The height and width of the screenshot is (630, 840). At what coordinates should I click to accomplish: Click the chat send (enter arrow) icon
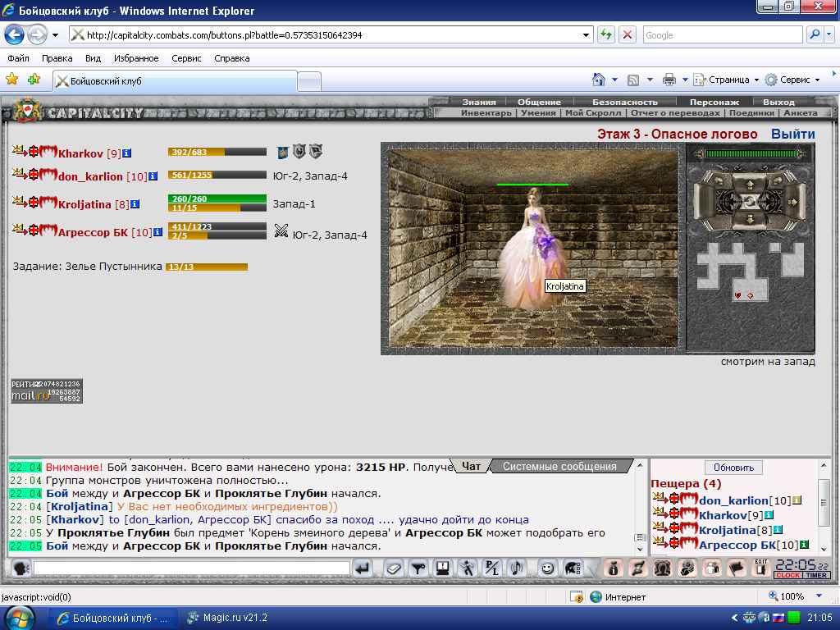tap(363, 568)
